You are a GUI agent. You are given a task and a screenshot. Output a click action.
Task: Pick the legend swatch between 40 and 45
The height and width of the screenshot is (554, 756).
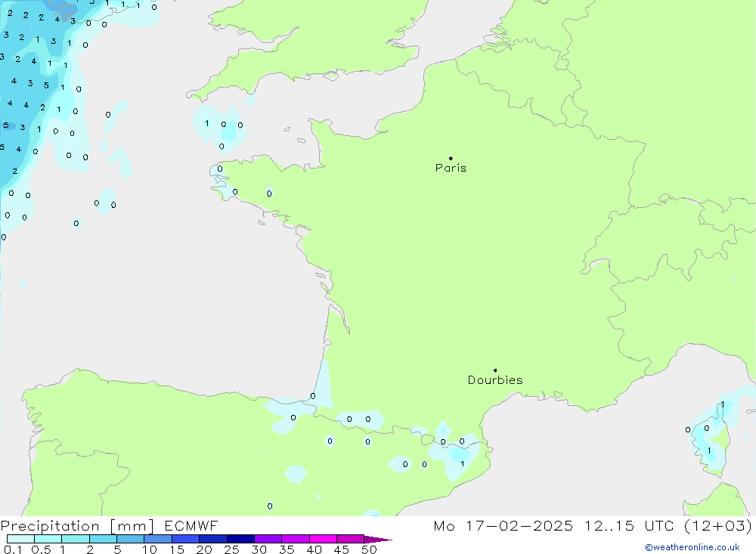pyautogui.click(x=323, y=539)
